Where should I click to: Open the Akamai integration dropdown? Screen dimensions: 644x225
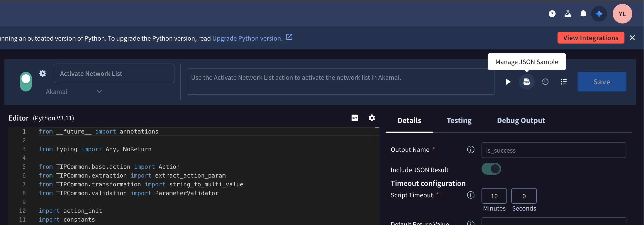pyautogui.click(x=74, y=92)
